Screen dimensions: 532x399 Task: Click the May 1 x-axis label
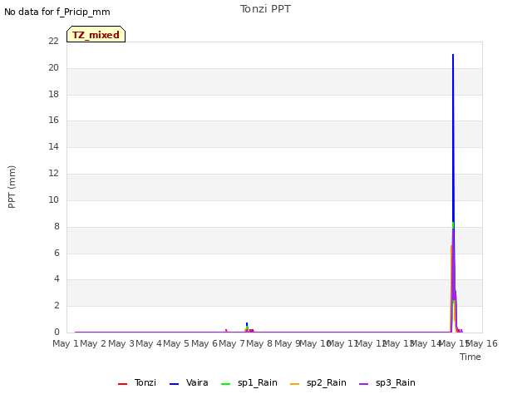click(66, 343)
